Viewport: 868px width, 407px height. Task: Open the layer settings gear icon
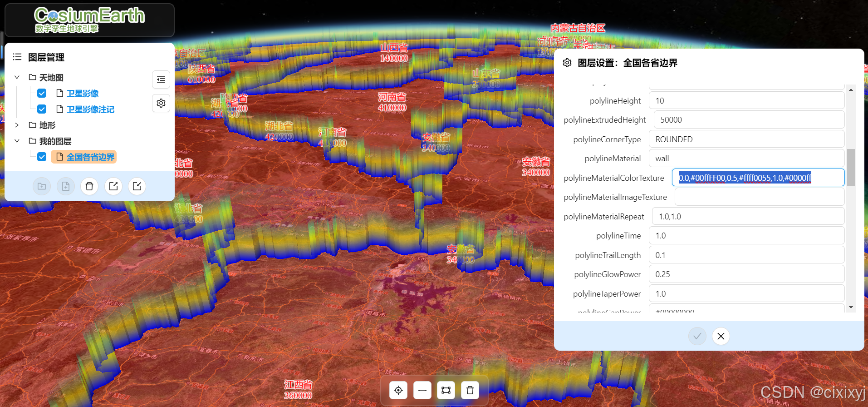(x=161, y=103)
